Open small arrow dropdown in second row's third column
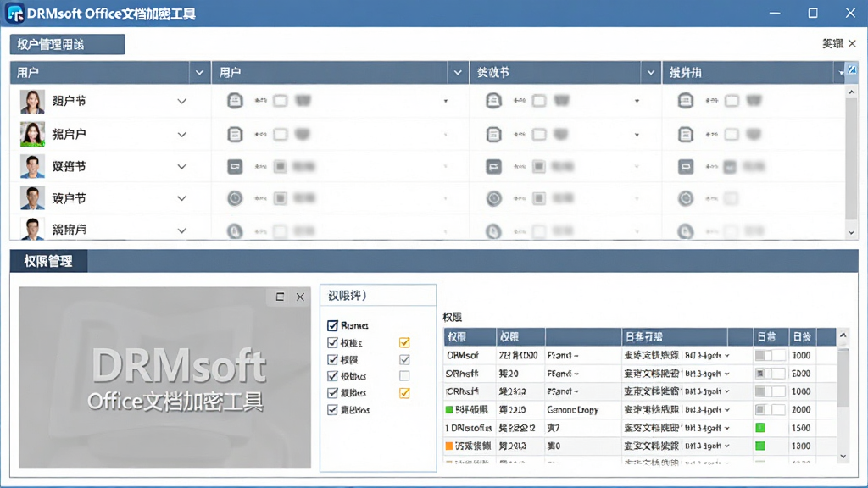Viewport: 868px width, 488px height. tap(637, 135)
